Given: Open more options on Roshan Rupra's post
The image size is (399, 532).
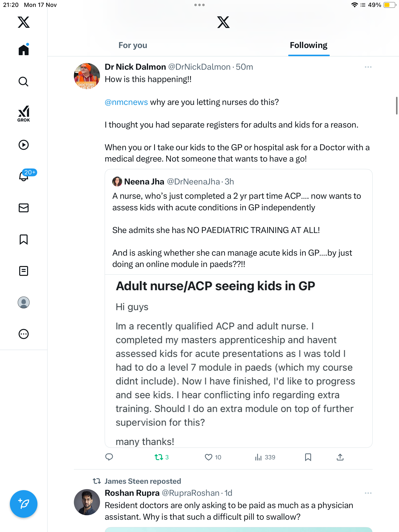Looking at the screenshot, I should [368, 493].
